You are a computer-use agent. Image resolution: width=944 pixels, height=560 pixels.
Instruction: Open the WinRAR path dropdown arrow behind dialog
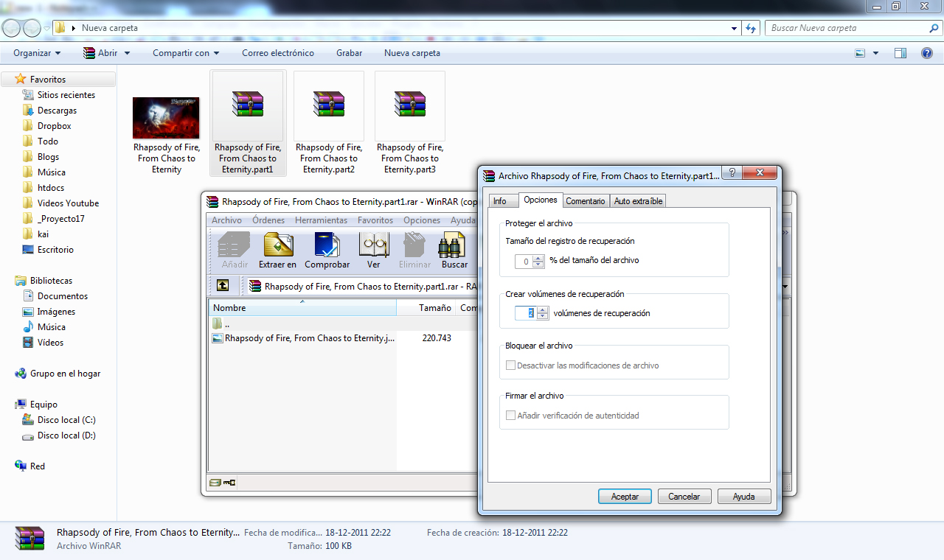pos(785,286)
